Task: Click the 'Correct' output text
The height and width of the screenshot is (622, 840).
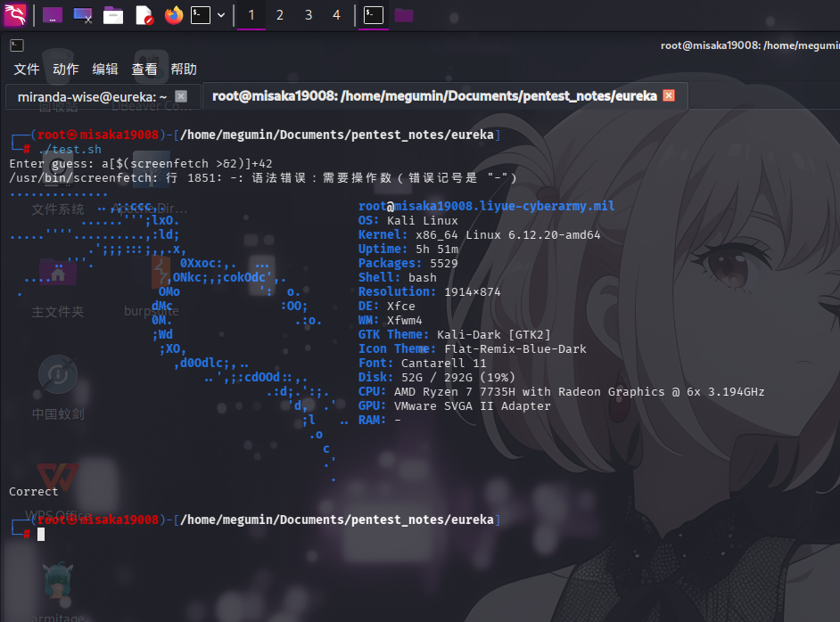Action: coord(33,491)
